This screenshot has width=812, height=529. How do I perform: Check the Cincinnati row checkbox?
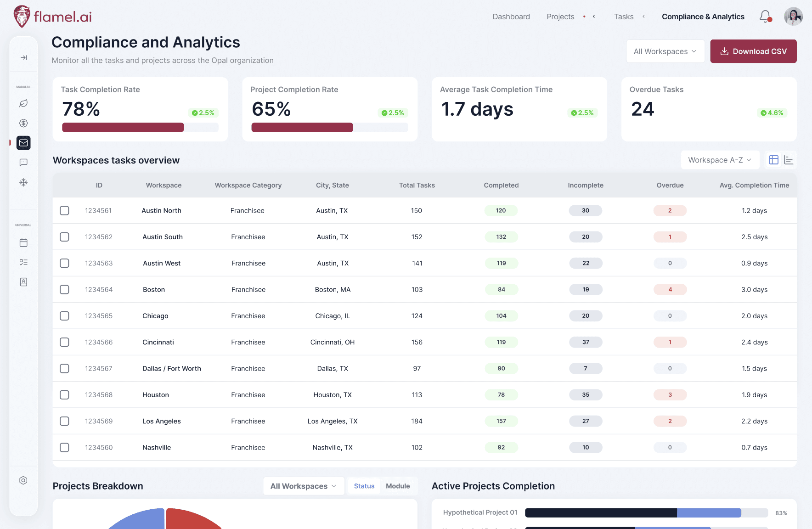[65, 342]
